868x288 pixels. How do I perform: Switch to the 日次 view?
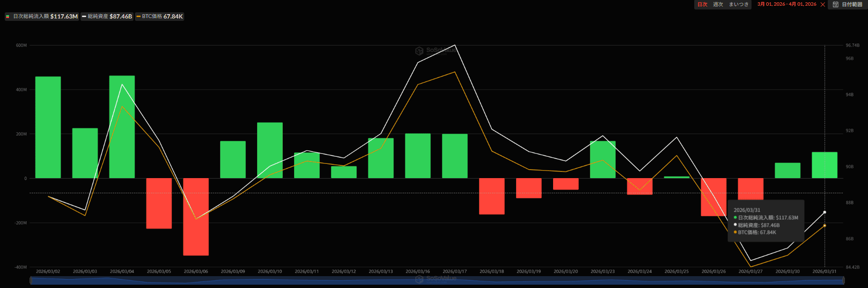702,4
